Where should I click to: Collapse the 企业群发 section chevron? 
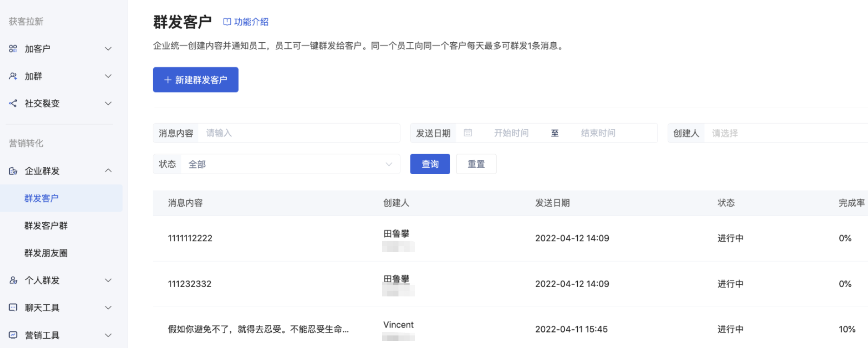coord(108,171)
